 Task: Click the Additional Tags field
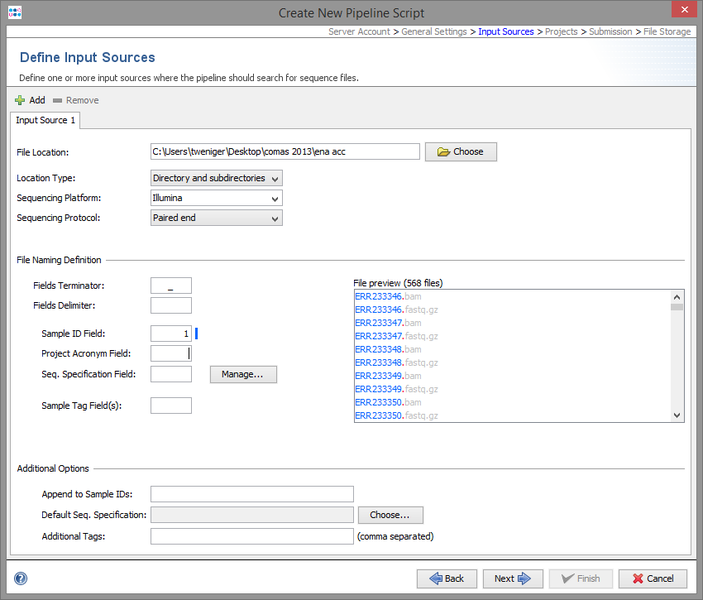(x=252, y=536)
